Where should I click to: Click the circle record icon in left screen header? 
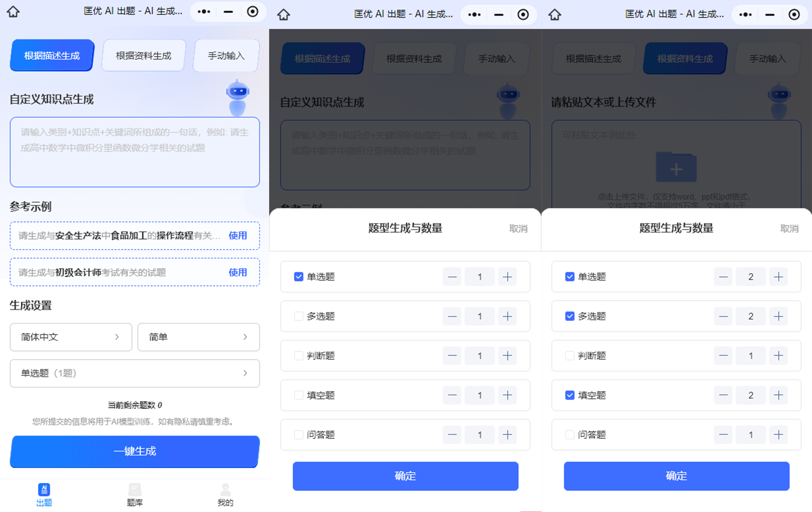(x=252, y=11)
